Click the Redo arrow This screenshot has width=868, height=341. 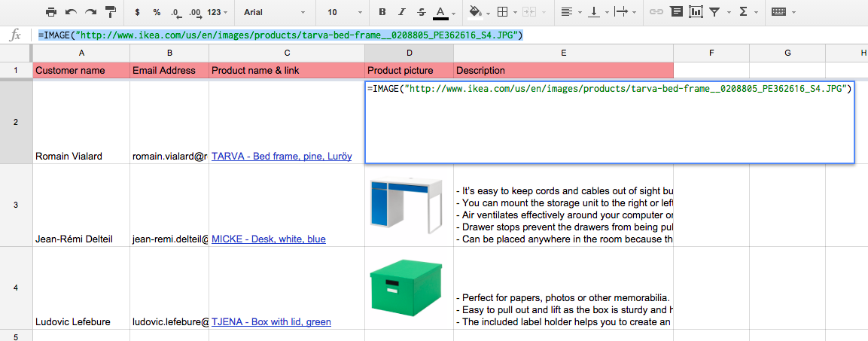click(90, 12)
